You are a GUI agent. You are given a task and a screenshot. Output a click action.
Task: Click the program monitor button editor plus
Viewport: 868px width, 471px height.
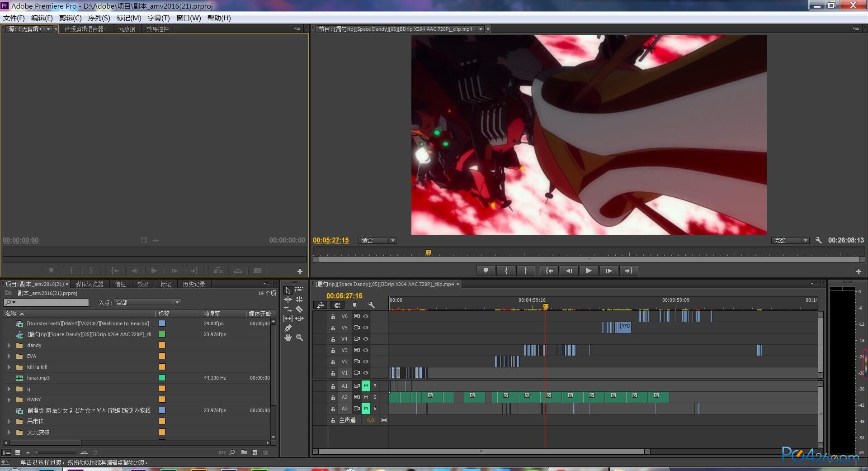coord(859,271)
